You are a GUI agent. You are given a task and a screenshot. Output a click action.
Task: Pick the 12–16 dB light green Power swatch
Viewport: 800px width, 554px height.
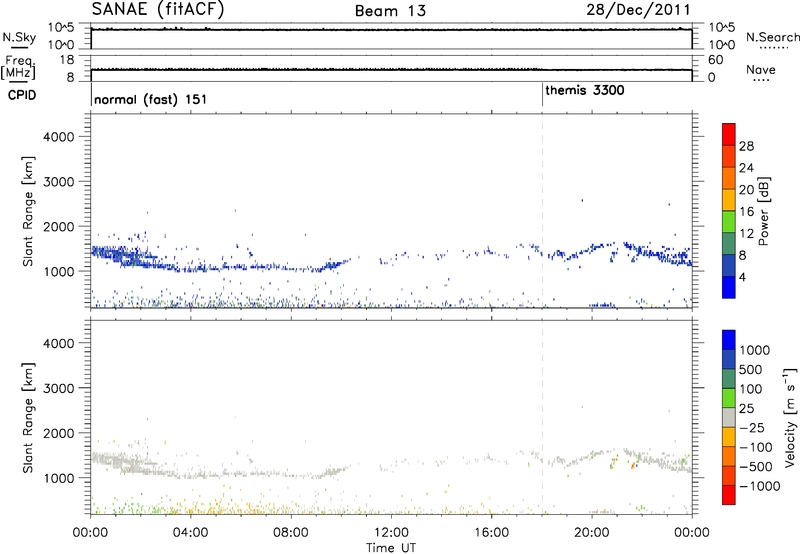click(729, 222)
